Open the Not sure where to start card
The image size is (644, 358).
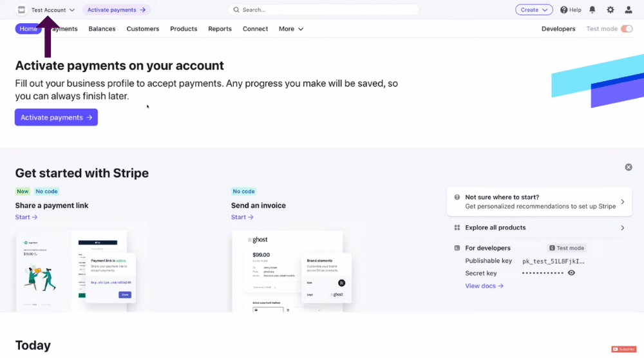[539, 202]
